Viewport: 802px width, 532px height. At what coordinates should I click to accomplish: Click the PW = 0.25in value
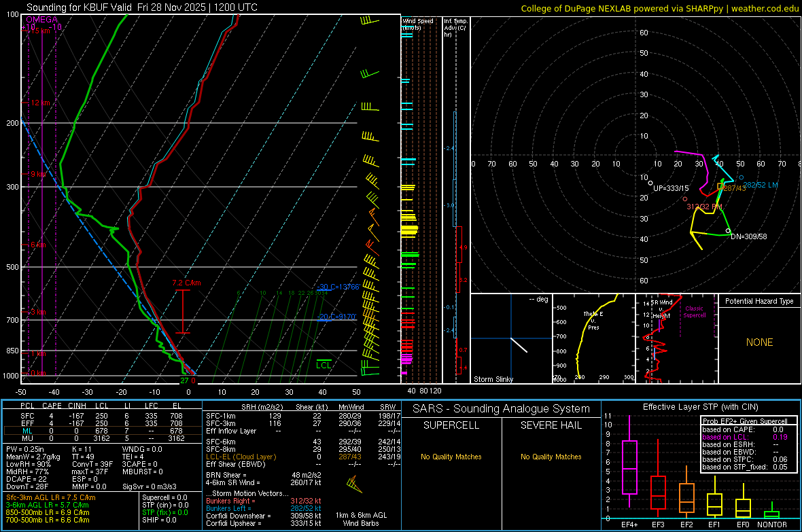(25, 449)
